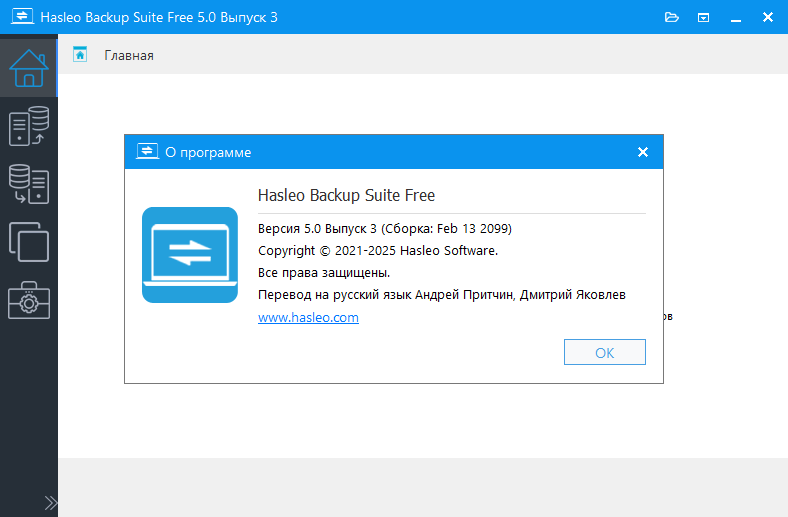Open the Home page in the sidebar
The image size is (788, 517).
29,68
